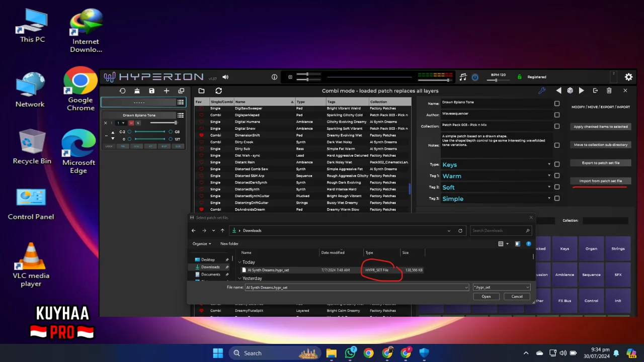
Task: Click Up arrow in file dialog navigation
Action: pos(222,230)
